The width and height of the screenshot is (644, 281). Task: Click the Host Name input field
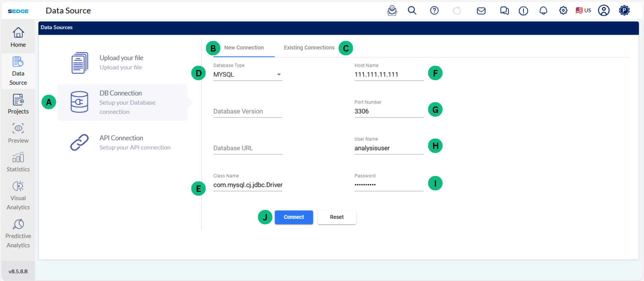point(388,74)
